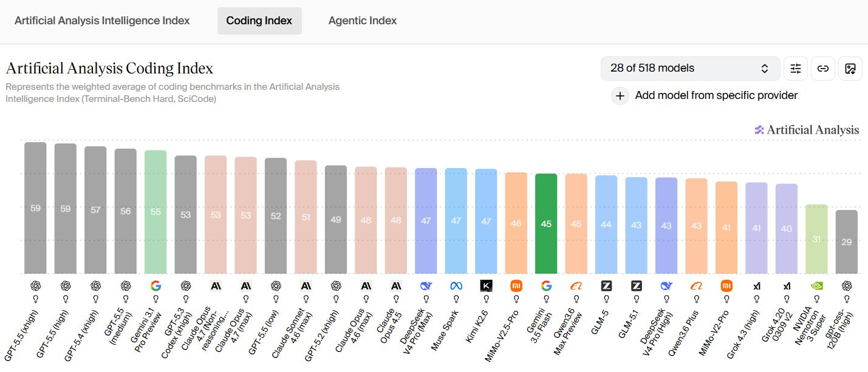868x372 pixels.
Task: Select the Coding Index tab
Action: coord(259,21)
